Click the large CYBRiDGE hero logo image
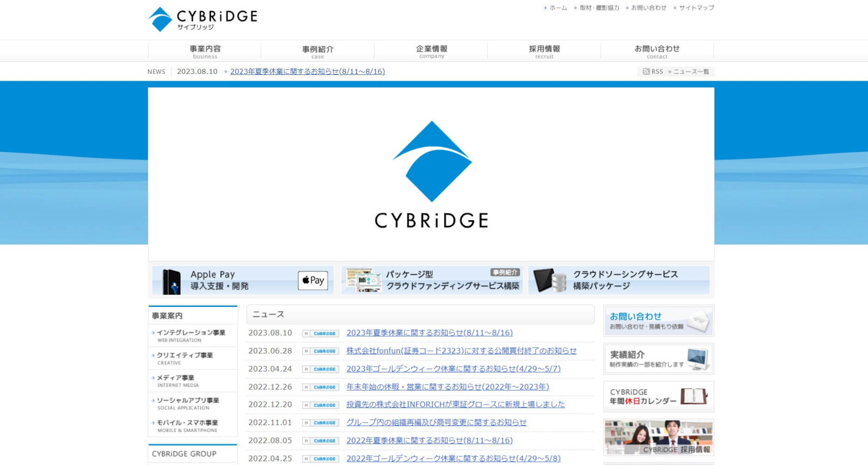 pyautogui.click(x=431, y=174)
